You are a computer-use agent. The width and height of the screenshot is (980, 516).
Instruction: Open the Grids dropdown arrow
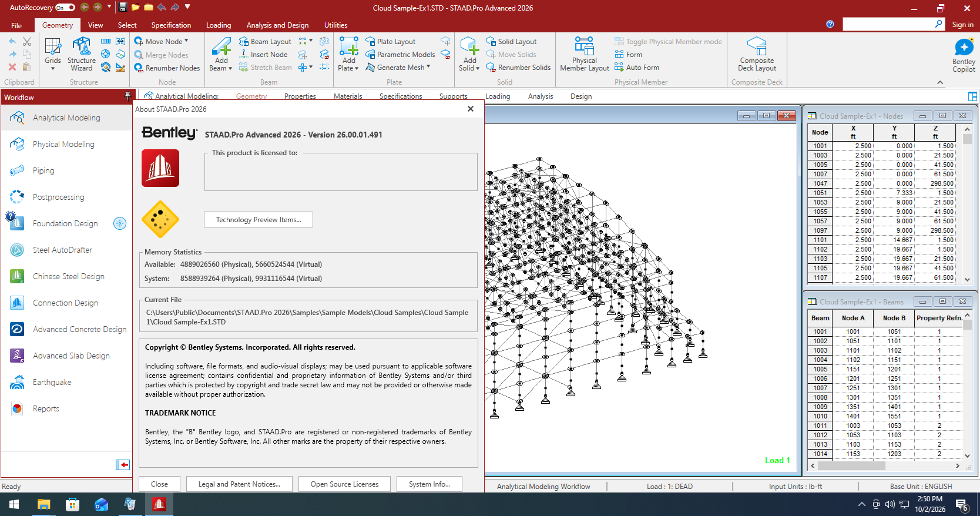coord(53,68)
